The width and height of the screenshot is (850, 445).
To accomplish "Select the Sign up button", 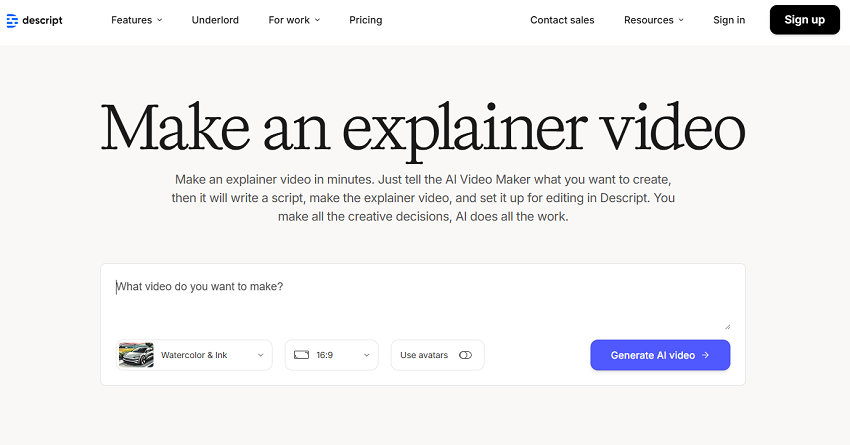I will [804, 20].
